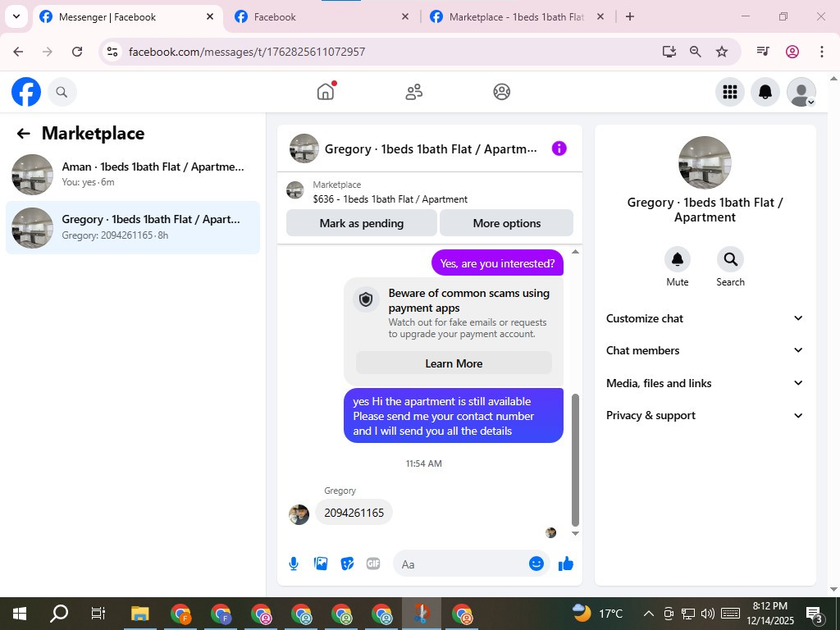This screenshot has height=630, width=840.
Task: Click the address bar URL
Action: (x=247, y=52)
